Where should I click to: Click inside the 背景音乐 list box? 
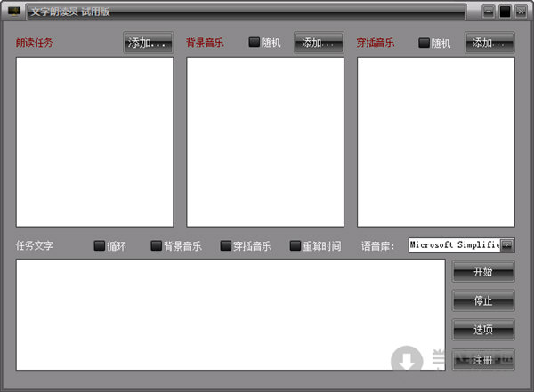[x=265, y=142]
